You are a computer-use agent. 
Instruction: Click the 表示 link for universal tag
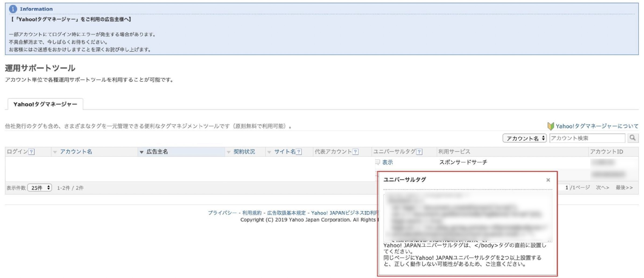tap(388, 162)
